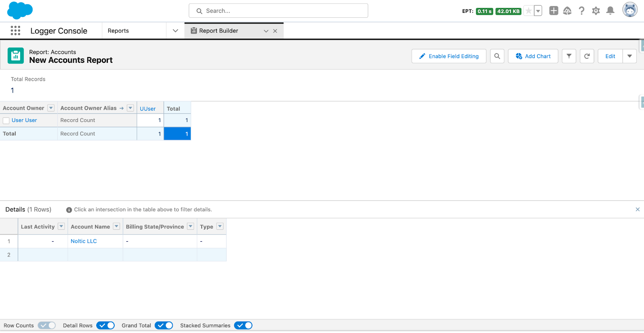Open the Account Owner Alias column menu
Viewport: 644px width, 333px height.
point(130,108)
